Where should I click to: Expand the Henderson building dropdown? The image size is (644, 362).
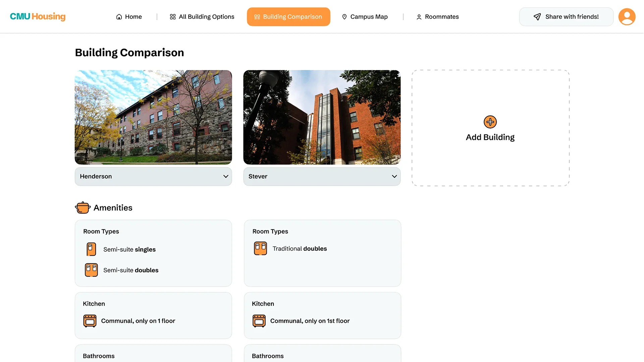(153, 176)
